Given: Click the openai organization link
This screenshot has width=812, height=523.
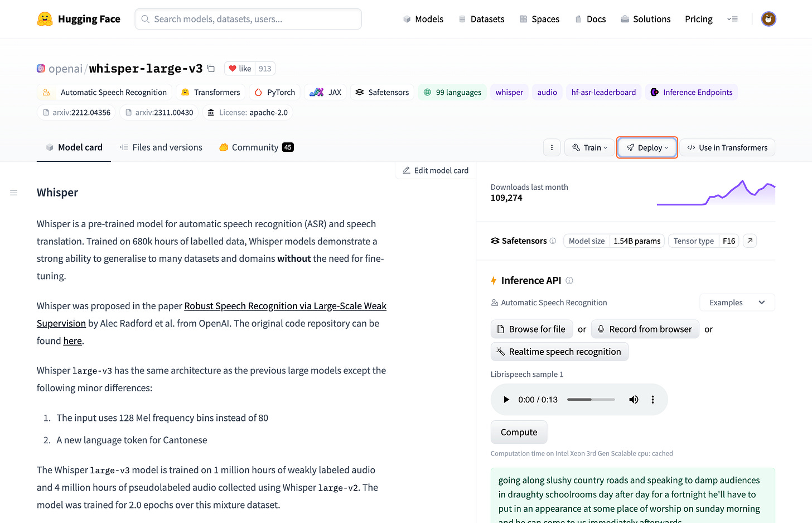Looking at the screenshot, I should 65,69.
